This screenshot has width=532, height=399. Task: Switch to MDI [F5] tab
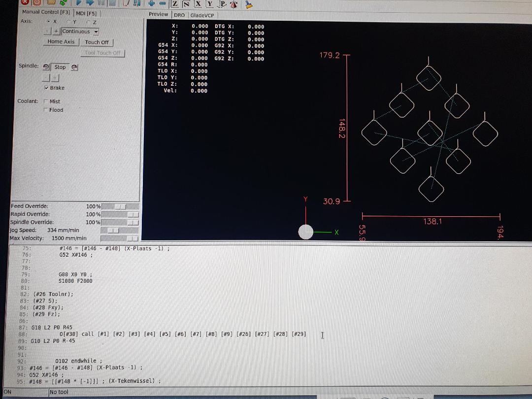[x=86, y=13]
